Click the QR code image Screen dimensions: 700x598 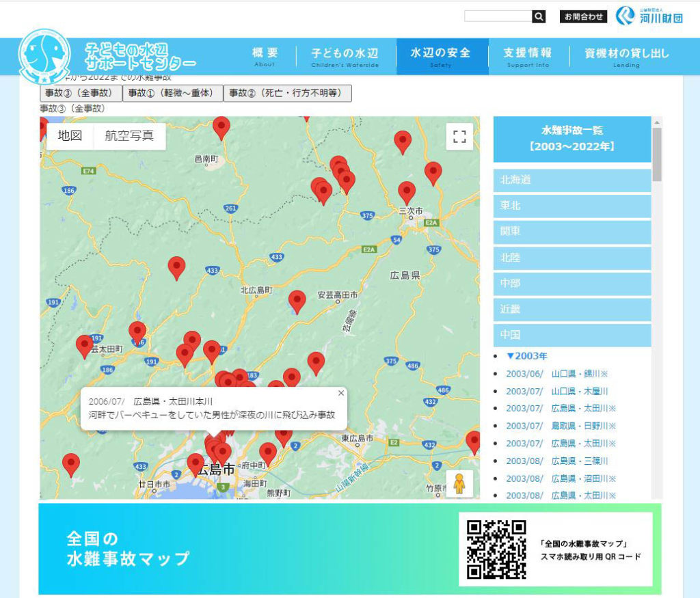[496, 549]
